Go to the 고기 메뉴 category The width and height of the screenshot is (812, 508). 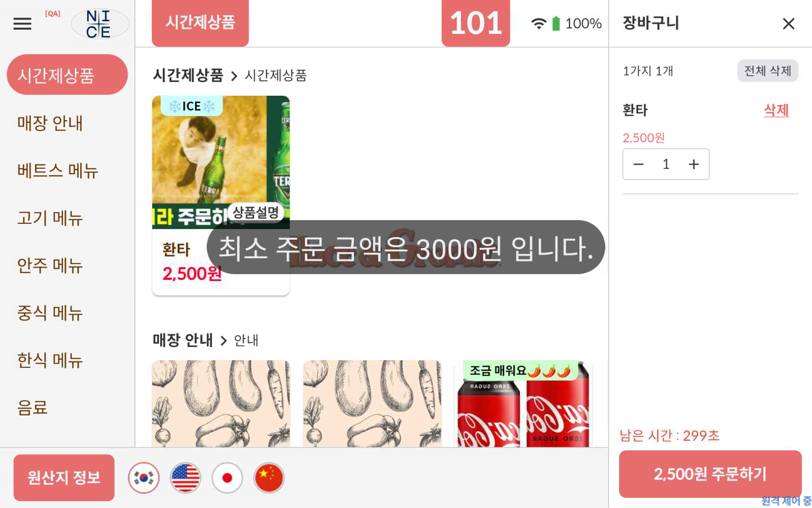tap(50, 217)
